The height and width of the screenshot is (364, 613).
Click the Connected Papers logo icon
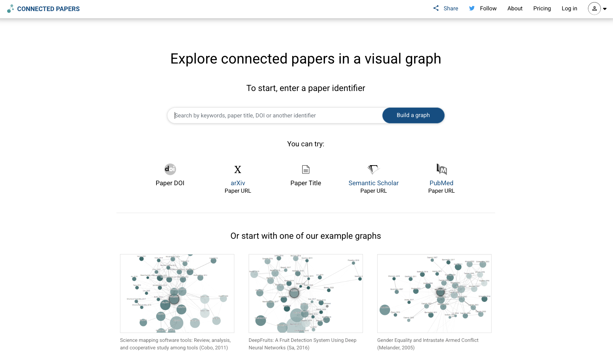[11, 9]
